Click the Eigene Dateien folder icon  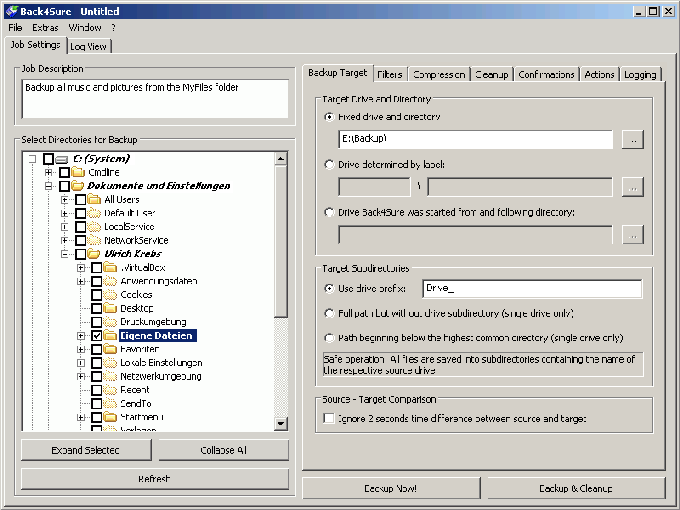point(110,336)
